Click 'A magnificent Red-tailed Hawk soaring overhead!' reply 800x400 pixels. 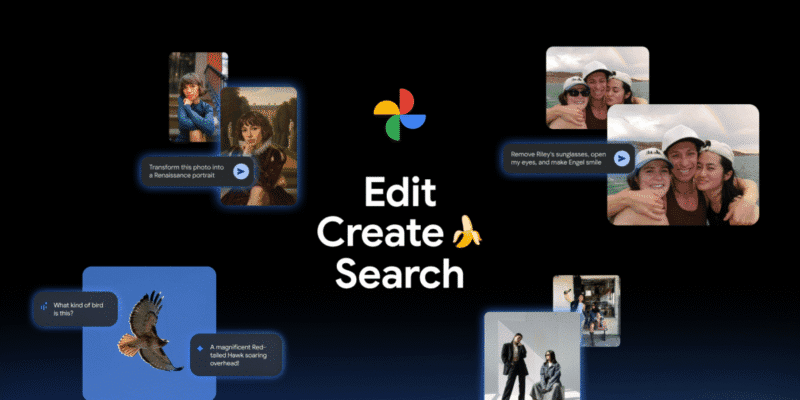pos(236,355)
